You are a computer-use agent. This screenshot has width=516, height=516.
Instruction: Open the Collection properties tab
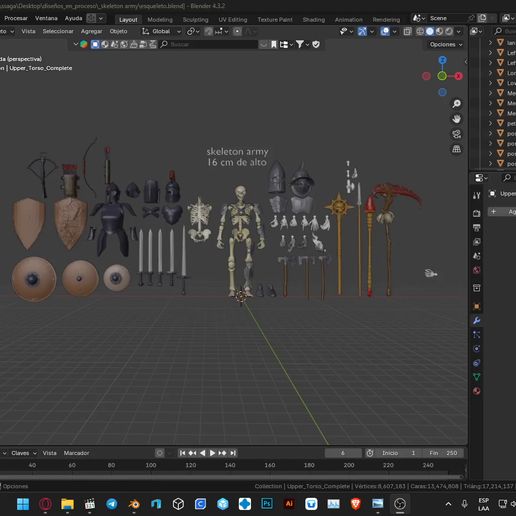tap(477, 288)
